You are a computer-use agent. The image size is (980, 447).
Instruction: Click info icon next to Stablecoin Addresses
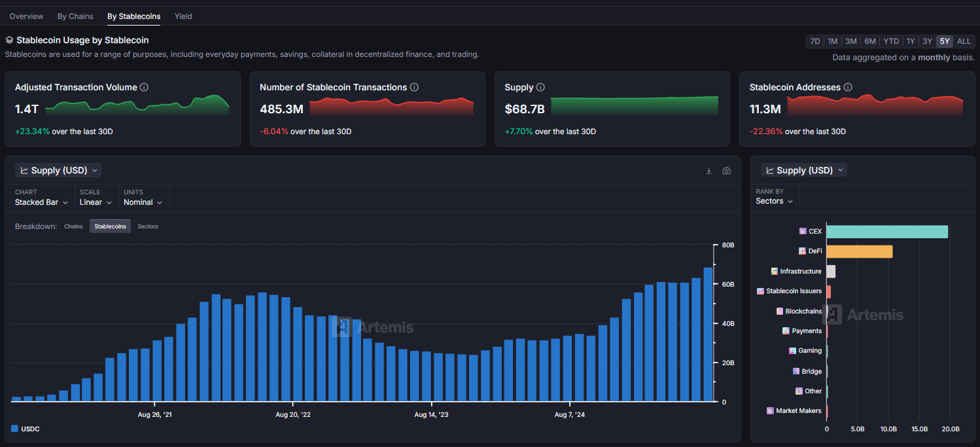point(848,87)
